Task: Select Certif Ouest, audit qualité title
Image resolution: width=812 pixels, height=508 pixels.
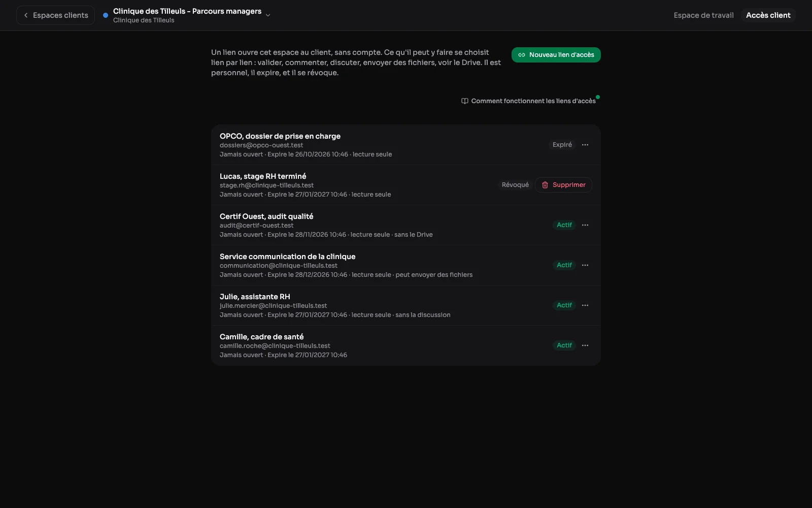Action: point(266,216)
